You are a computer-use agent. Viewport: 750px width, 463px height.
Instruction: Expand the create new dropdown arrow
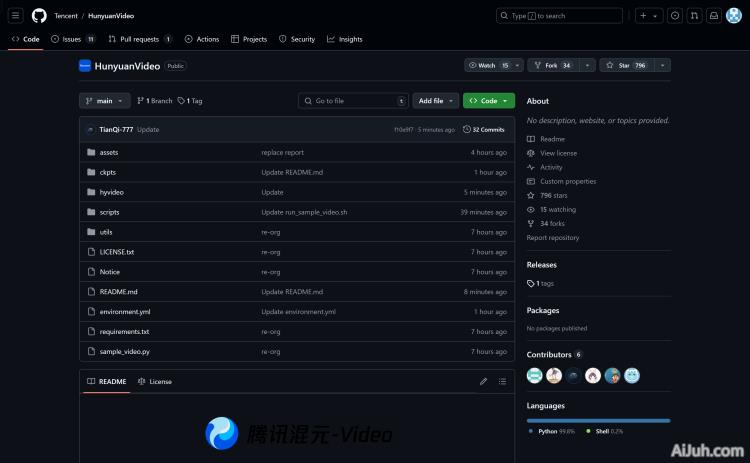point(656,16)
